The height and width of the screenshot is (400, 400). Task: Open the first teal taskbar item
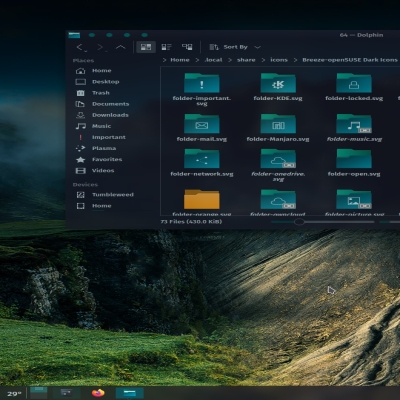pos(39,393)
